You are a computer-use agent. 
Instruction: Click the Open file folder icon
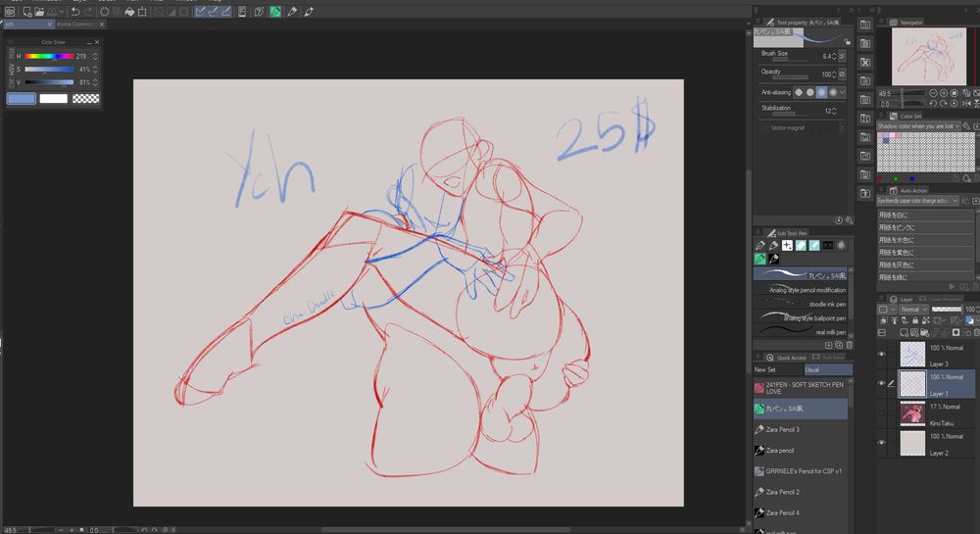click(39, 12)
